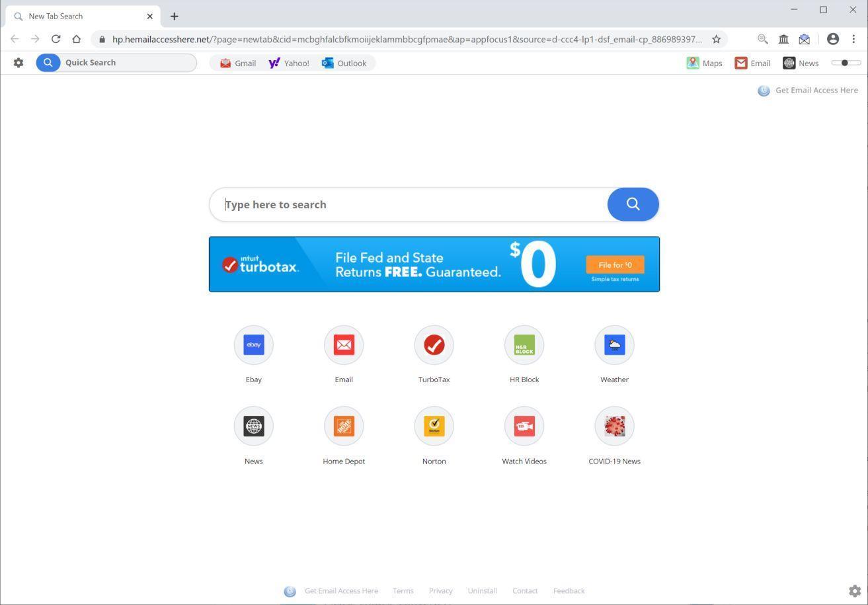Close the New Tab Search tab
868x605 pixels.
click(149, 16)
